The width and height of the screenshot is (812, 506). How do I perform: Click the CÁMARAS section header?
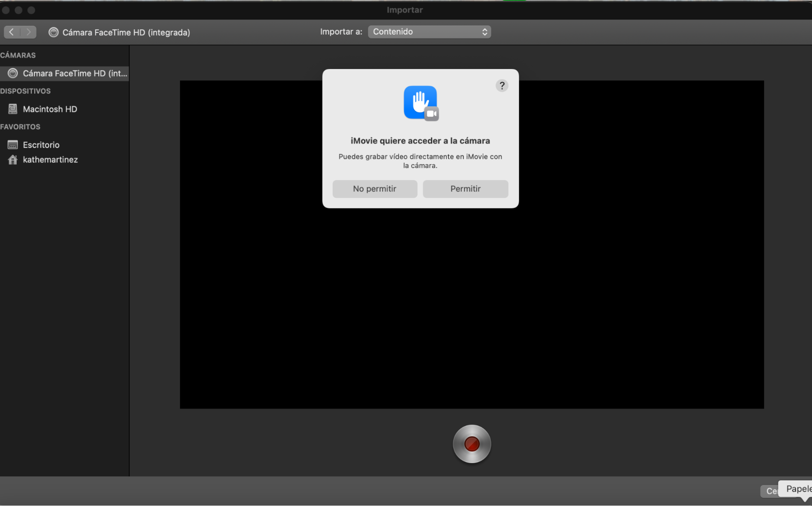tap(18, 55)
